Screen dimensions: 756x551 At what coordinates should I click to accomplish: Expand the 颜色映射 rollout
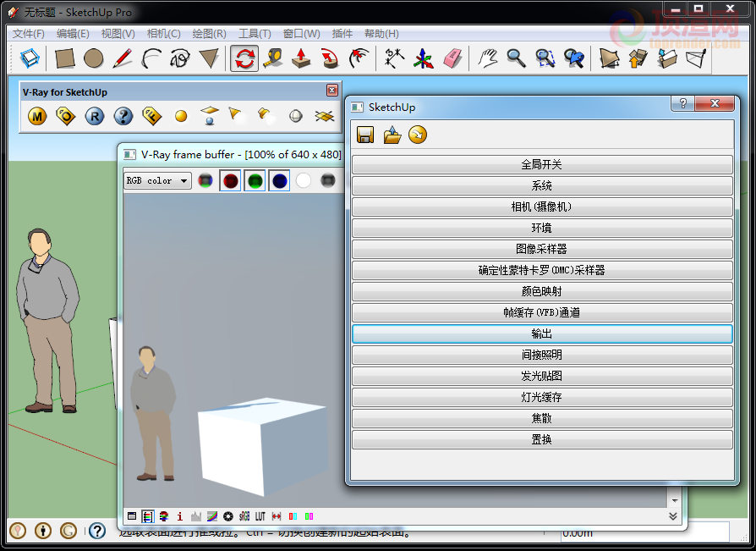point(542,292)
